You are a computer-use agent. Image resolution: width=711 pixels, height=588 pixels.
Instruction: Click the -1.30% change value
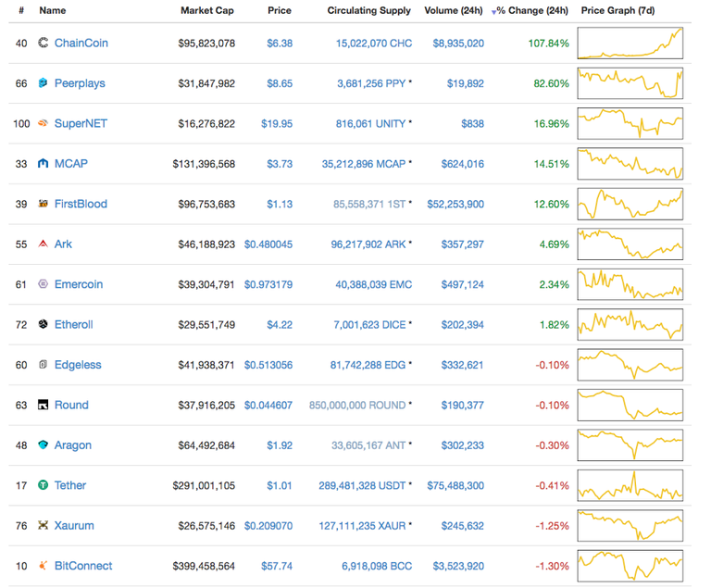(553, 566)
